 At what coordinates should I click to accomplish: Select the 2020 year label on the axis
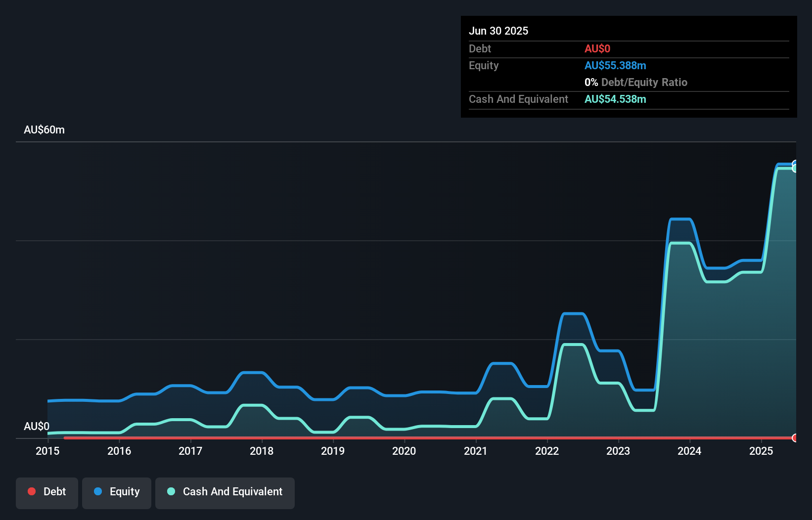pos(404,451)
